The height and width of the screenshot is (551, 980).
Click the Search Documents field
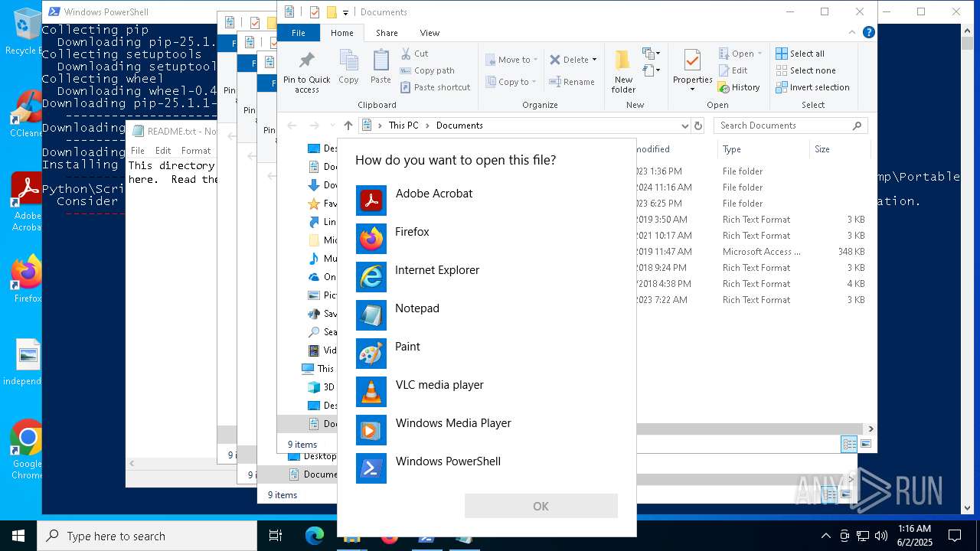tap(791, 126)
